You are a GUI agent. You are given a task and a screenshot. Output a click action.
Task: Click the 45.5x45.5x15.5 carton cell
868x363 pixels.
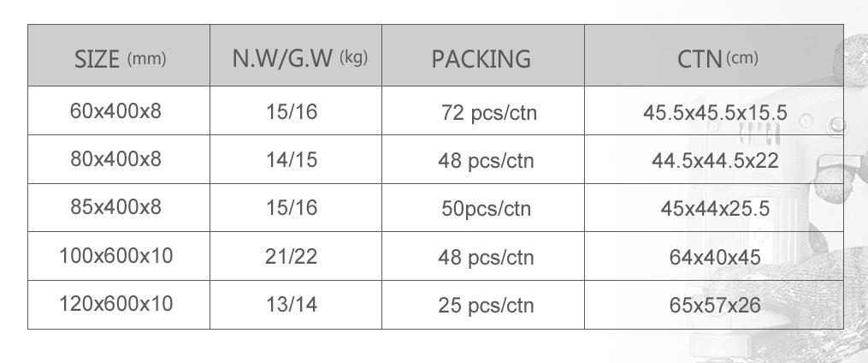pyautogui.click(x=714, y=110)
